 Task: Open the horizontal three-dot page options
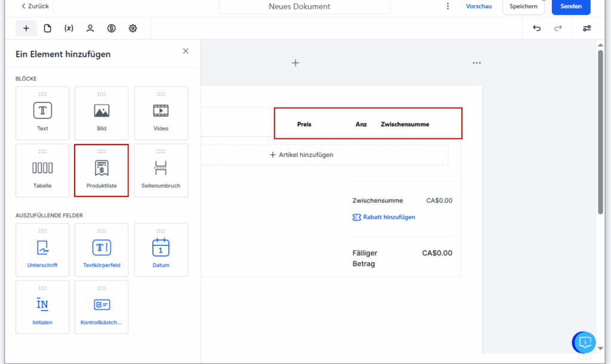[477, 63]
